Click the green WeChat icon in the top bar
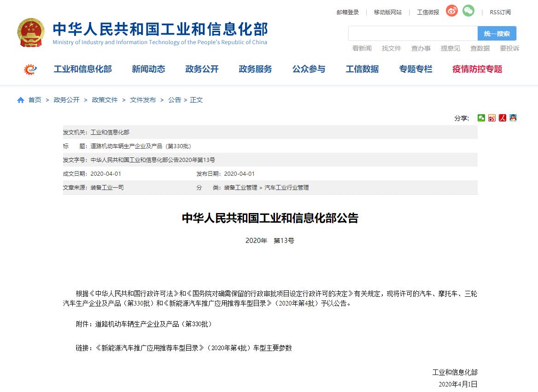538x392 pixels. tap(468, 11)
